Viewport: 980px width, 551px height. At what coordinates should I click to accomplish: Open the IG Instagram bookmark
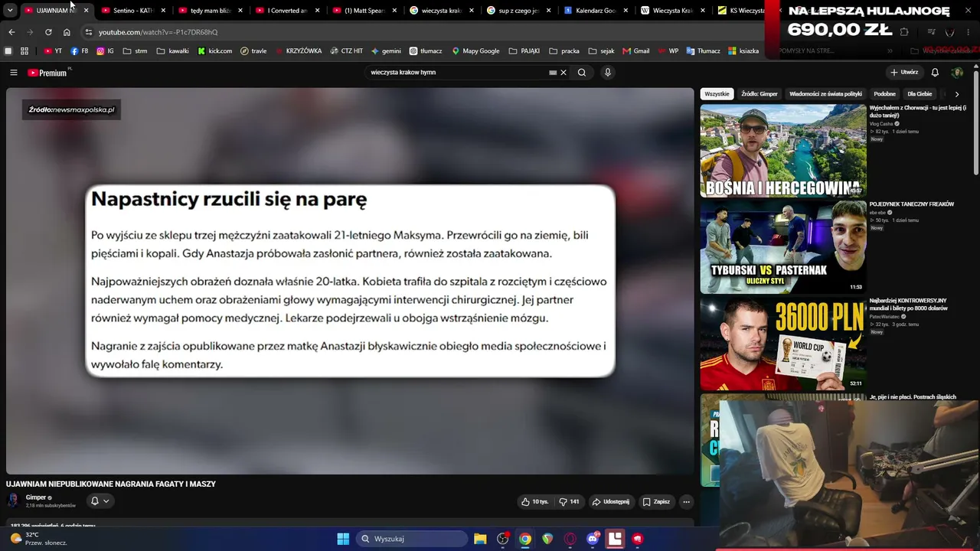[106, 51]
